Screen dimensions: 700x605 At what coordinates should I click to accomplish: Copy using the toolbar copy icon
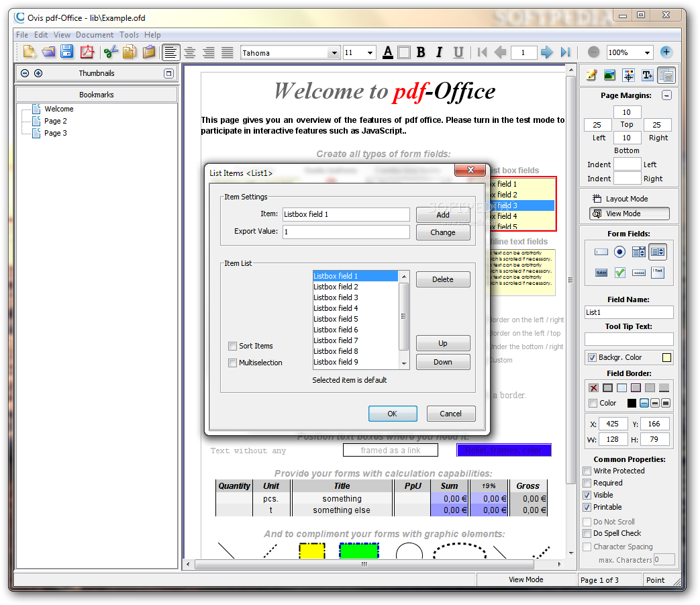130,52
